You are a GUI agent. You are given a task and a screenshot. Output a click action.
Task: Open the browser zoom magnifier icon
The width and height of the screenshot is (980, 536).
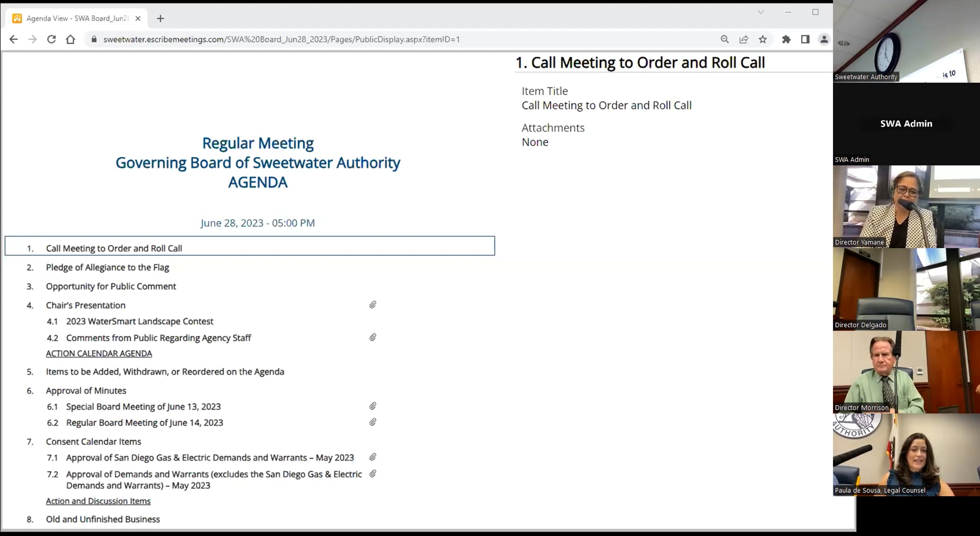725,39
